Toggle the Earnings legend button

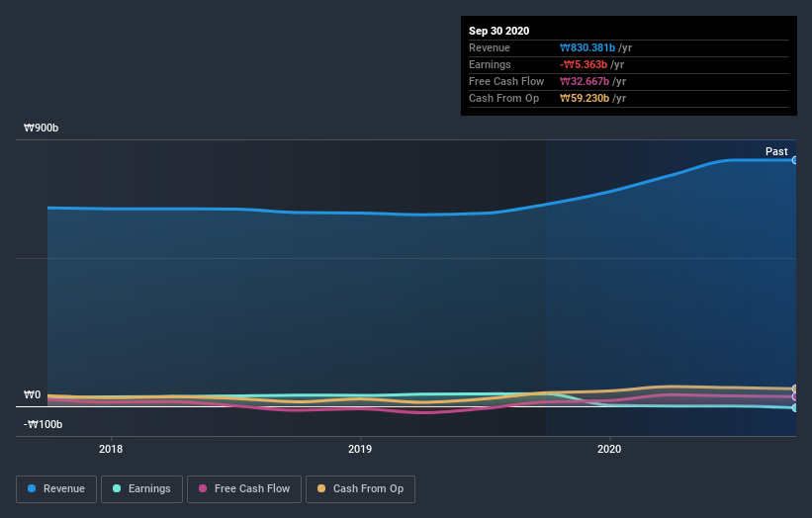(141, 489)
